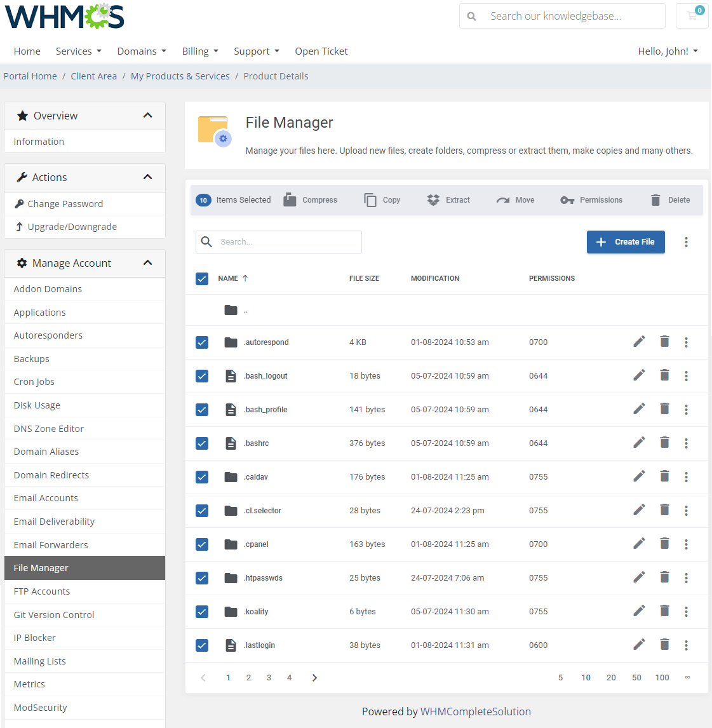Follow the Client Area breadcrumb link
Viewport: 712px width, 728px height.
(94, 76)
